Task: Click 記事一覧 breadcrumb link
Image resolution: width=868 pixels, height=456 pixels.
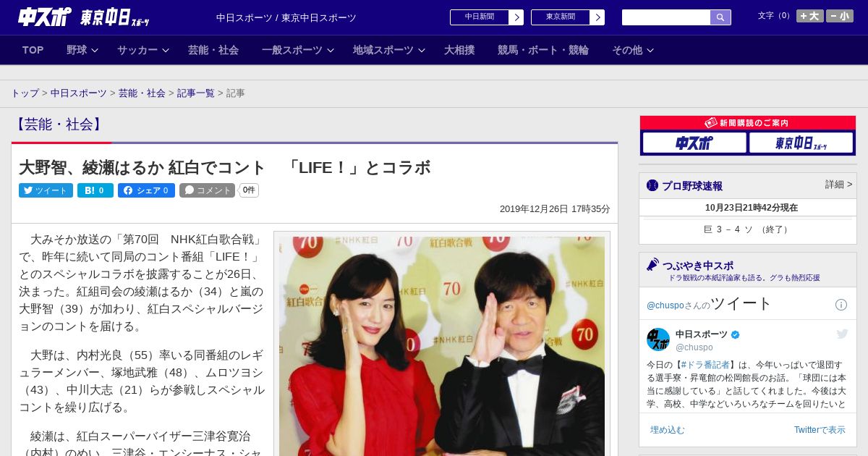Action: pyautogui.click(x=195, y=93)
